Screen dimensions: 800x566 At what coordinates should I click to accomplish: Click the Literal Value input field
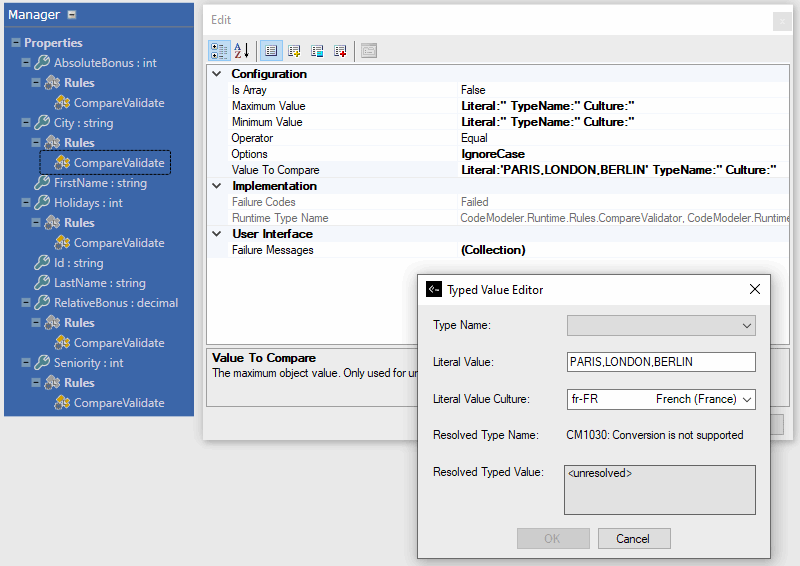pyautogui.click(x=661, y=362)
